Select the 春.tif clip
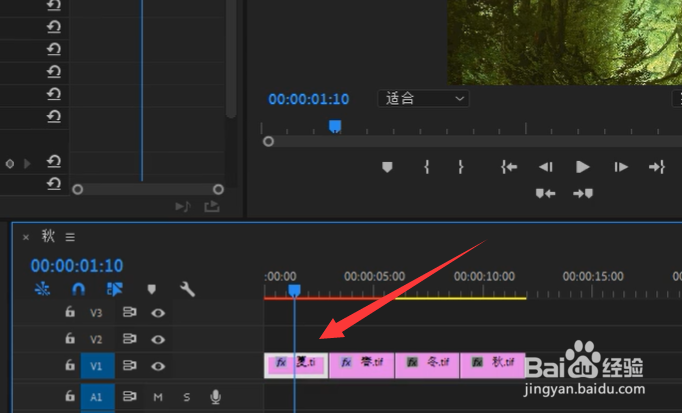Screen dimensions: 682x413 [361, 365]
